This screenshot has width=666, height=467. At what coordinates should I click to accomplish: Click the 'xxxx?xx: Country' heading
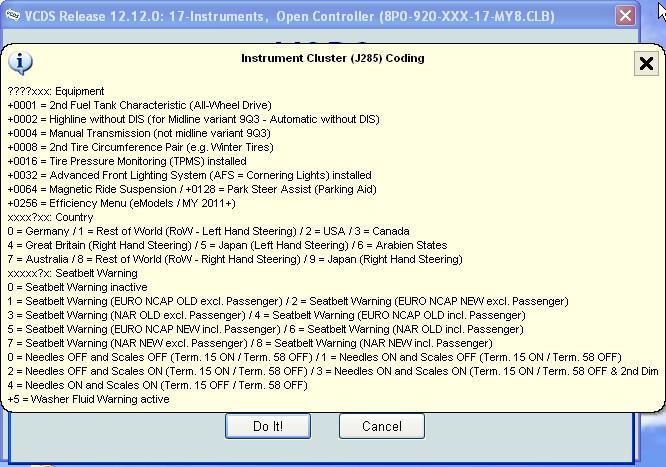pos(50,218)
